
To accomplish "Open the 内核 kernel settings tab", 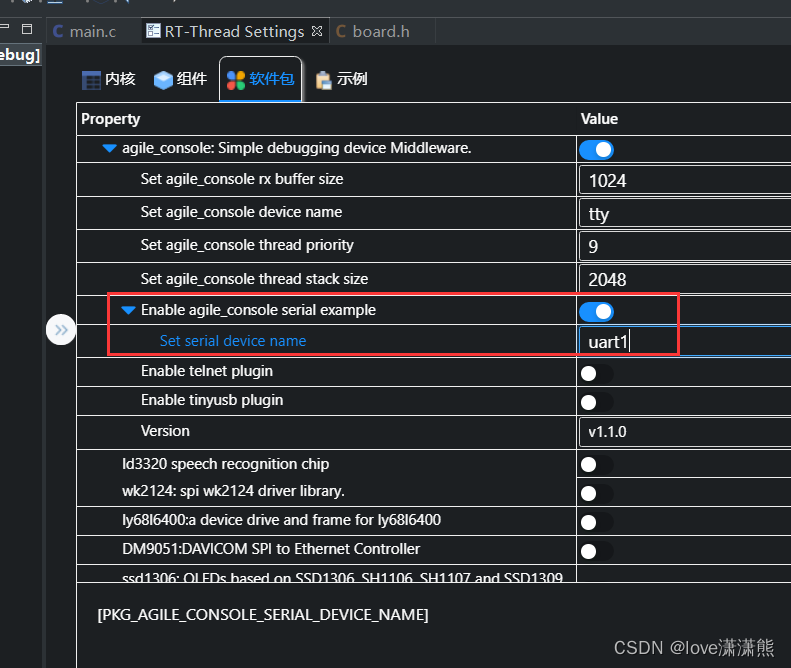I will tap(108, 79).
